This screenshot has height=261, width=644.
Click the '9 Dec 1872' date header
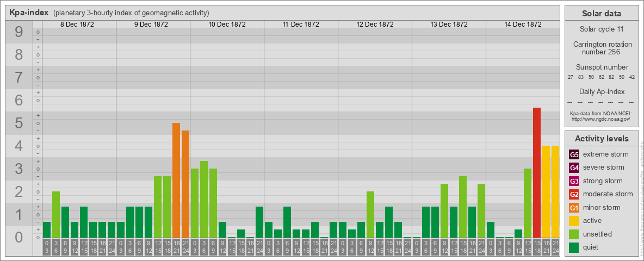tap(151, 24)
